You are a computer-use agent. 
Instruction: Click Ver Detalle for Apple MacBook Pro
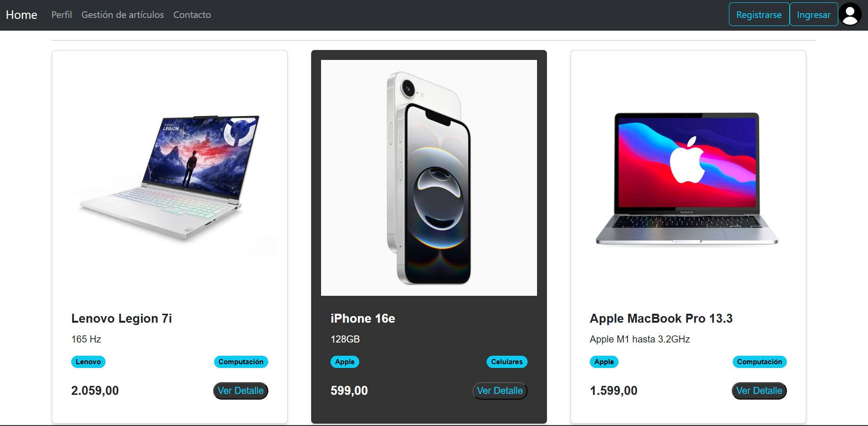759,391
